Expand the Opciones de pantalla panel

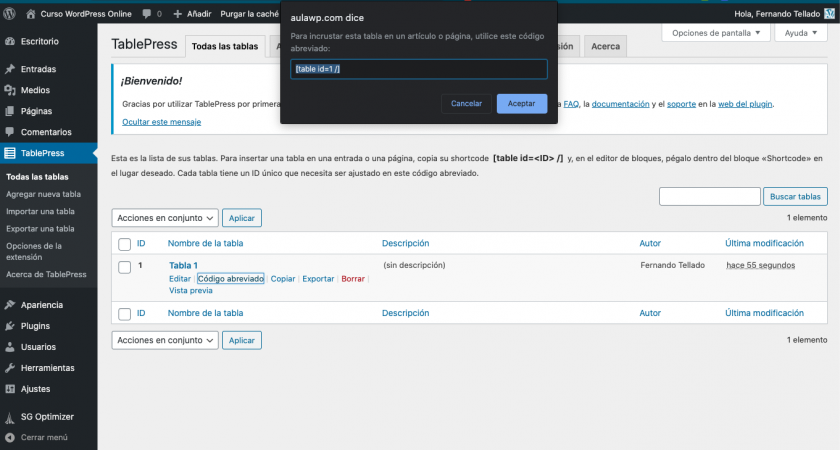point(716,33)
